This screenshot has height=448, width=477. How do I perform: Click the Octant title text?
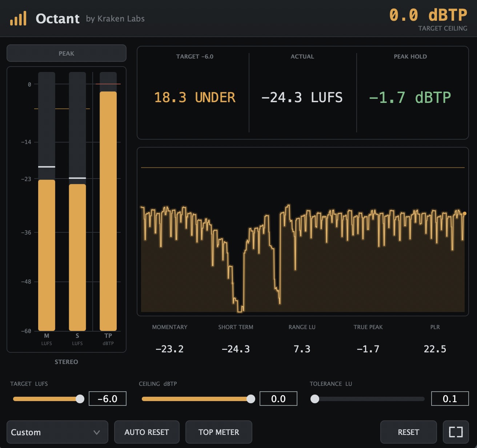tap(57, 19)
